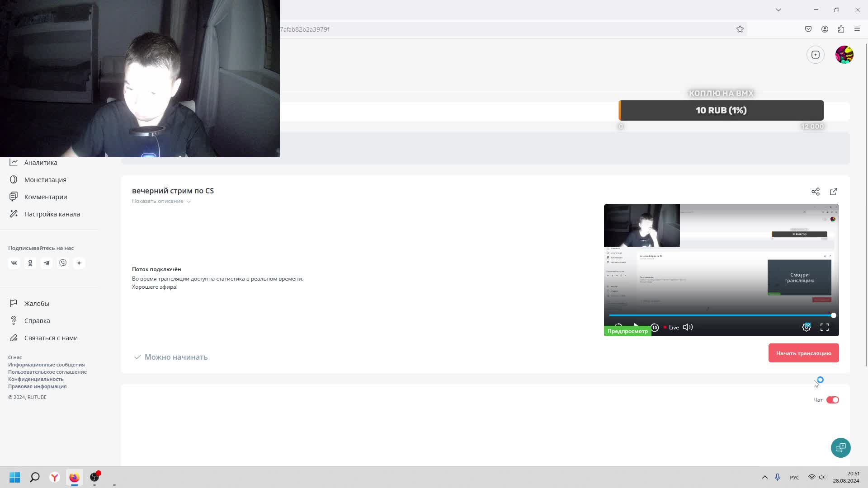Open the Telegram social link icon

coord(47,263)
